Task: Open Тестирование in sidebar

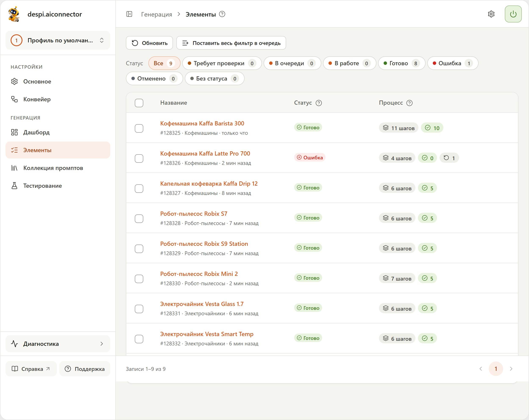Action: tap(58, 186)
